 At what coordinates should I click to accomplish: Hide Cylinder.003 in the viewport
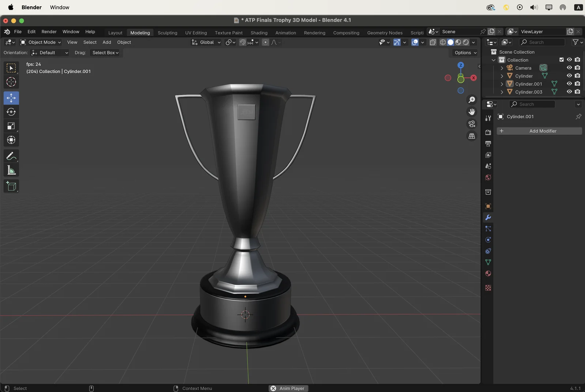tap(569, 92)
